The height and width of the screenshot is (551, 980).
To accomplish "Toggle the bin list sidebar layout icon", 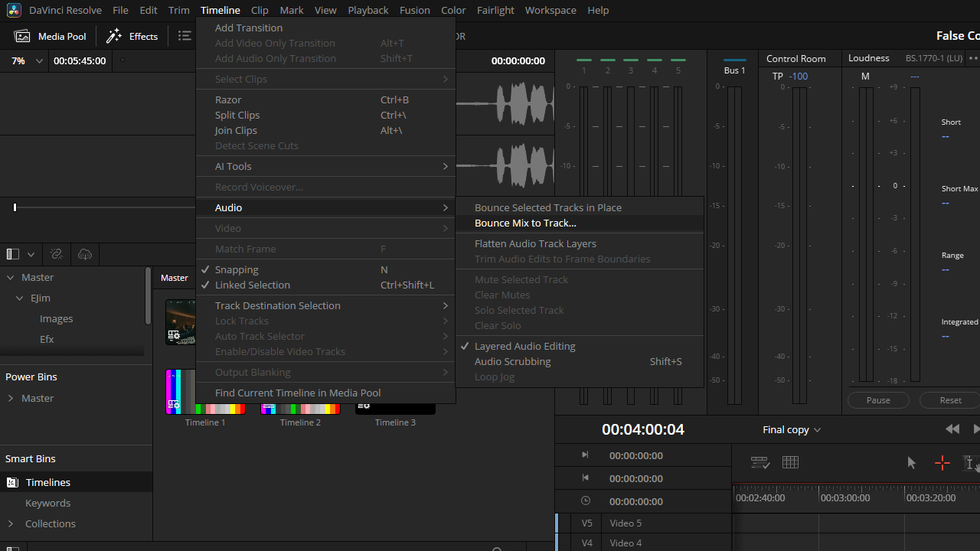I will tap(12, 254).
